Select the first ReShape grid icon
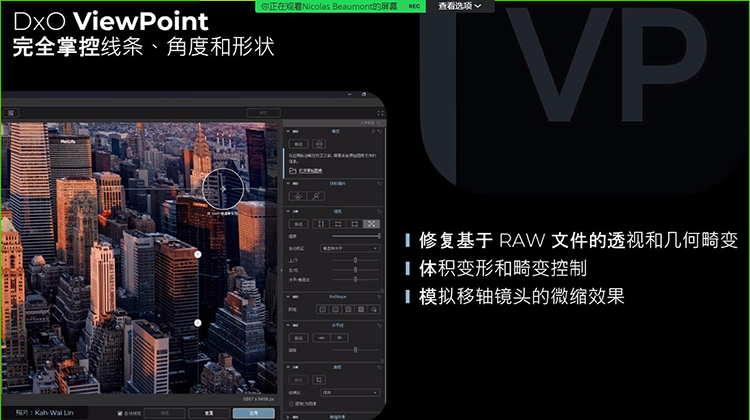The width and height of the screenshot is (750, 420). 322,309
